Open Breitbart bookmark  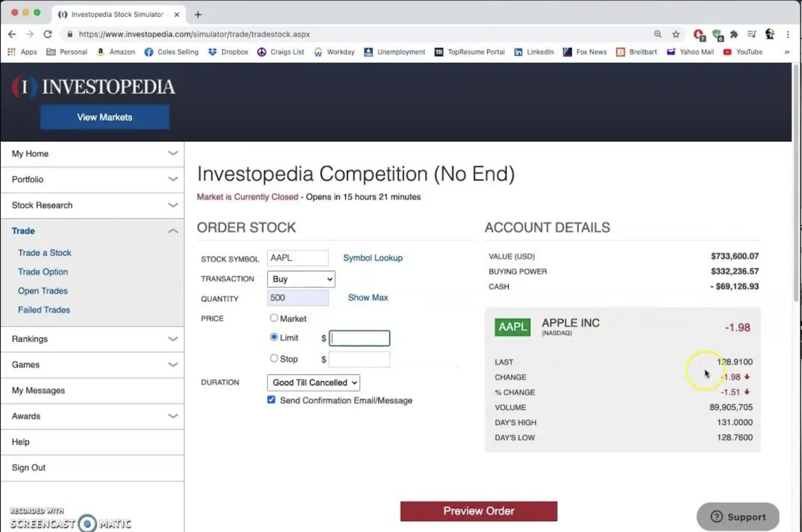[636, 52]
